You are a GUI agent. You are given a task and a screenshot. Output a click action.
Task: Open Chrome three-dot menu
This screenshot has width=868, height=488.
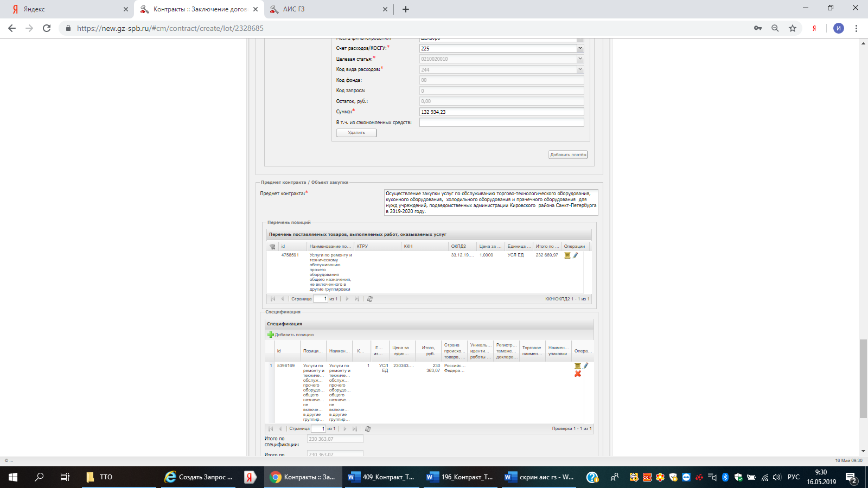click(857, 28)
